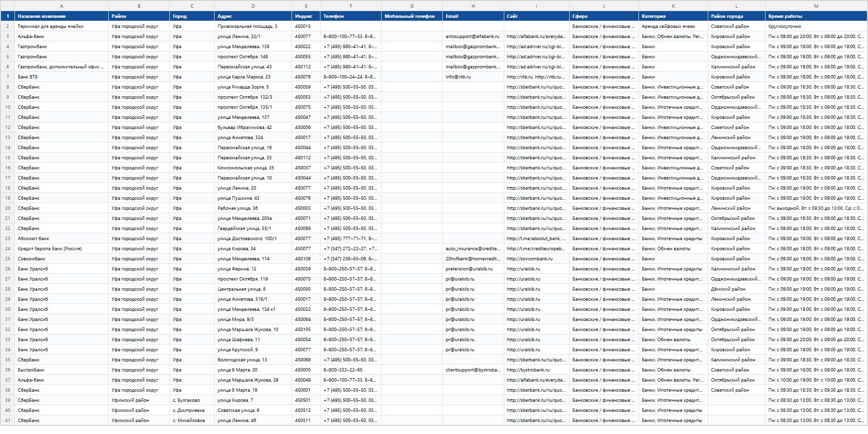This screenshot has width=868, height=434.
Task: Click the 'с. Михайловка' city cell
Action: 192,421
